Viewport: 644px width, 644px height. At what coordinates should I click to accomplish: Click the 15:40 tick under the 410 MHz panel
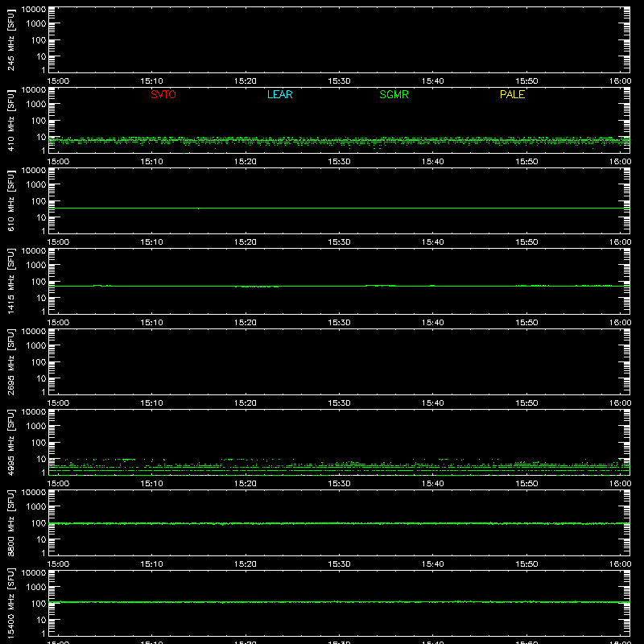tap(433, 162)
